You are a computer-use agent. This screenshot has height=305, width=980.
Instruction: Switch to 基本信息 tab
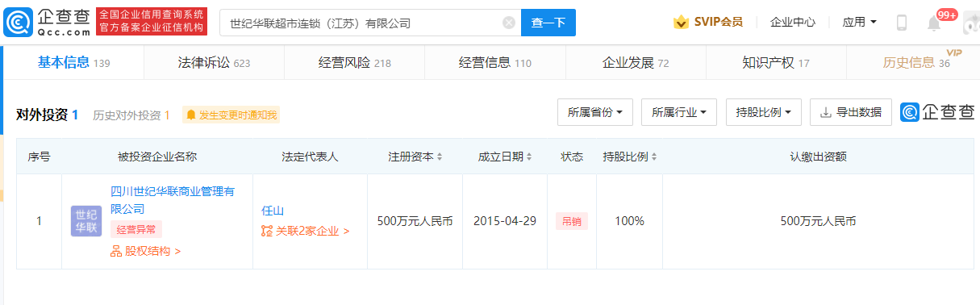point(74,63)
